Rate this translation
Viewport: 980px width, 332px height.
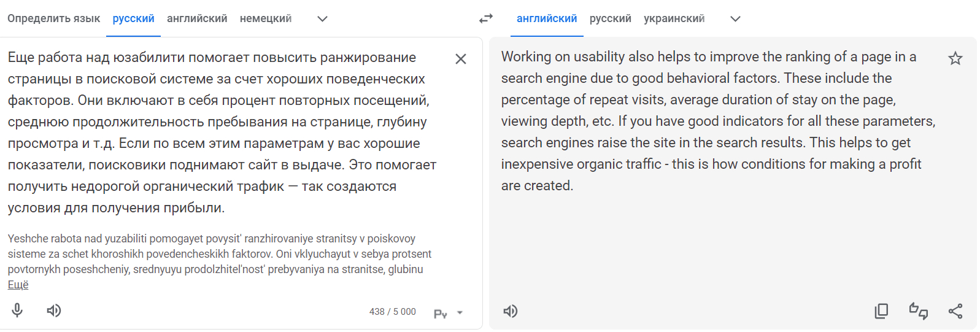918,311
